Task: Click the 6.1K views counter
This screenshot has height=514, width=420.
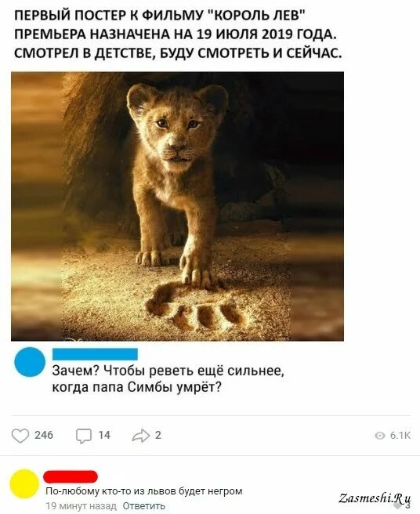Action: [400, 436]
